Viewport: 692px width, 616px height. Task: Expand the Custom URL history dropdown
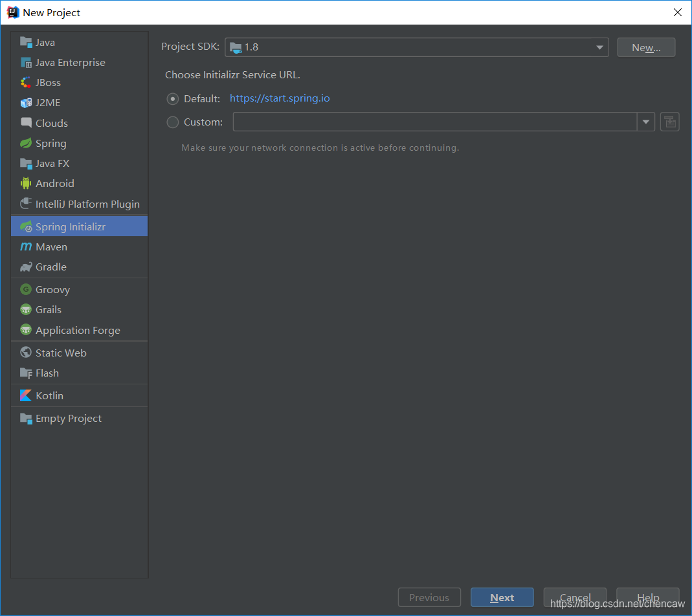point(645,122)
